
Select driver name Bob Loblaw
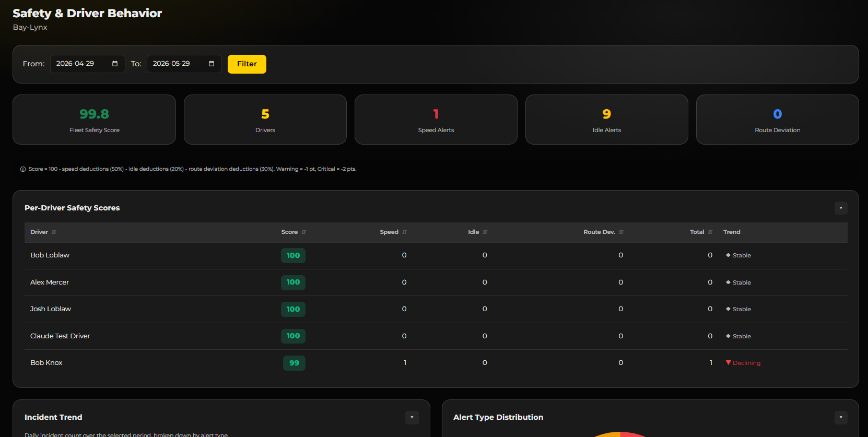pyautogui.click(x=50, y=255)
